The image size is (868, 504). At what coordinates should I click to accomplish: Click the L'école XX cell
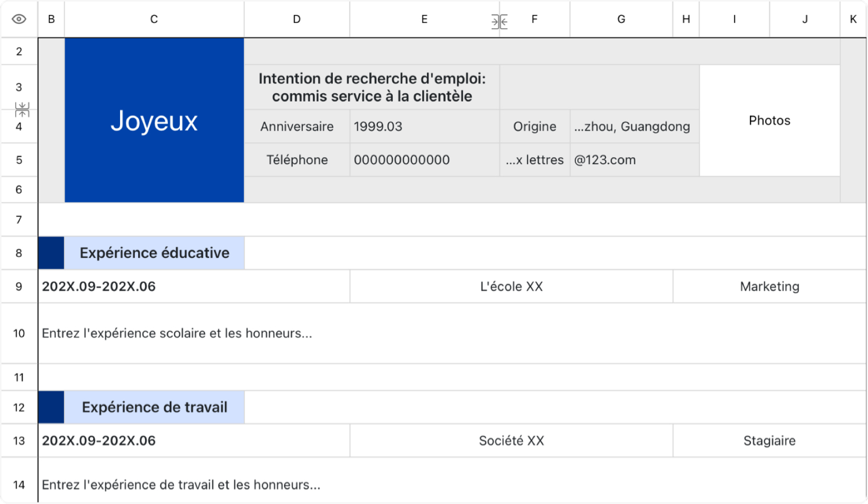point(511,286)
